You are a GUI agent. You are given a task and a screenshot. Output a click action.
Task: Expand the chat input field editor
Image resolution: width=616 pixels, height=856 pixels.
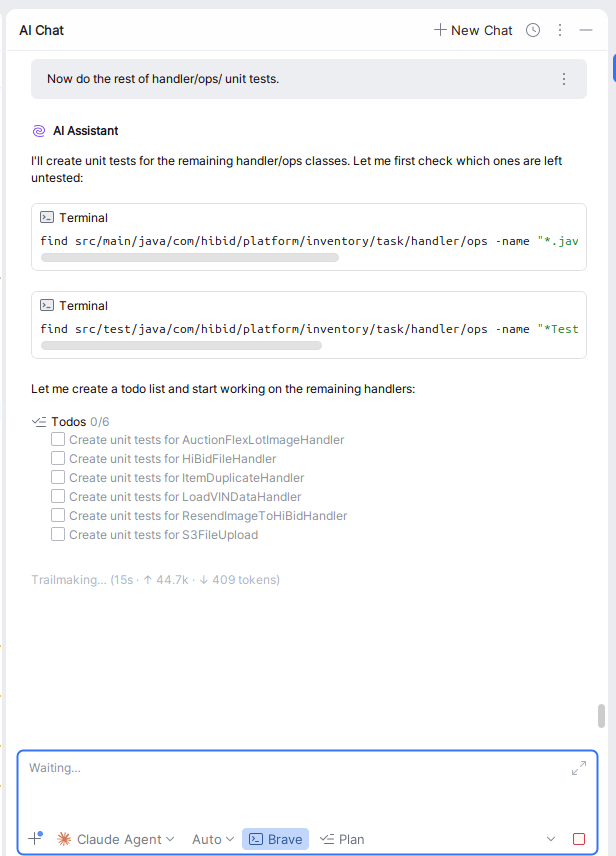(x=579, y=768)
